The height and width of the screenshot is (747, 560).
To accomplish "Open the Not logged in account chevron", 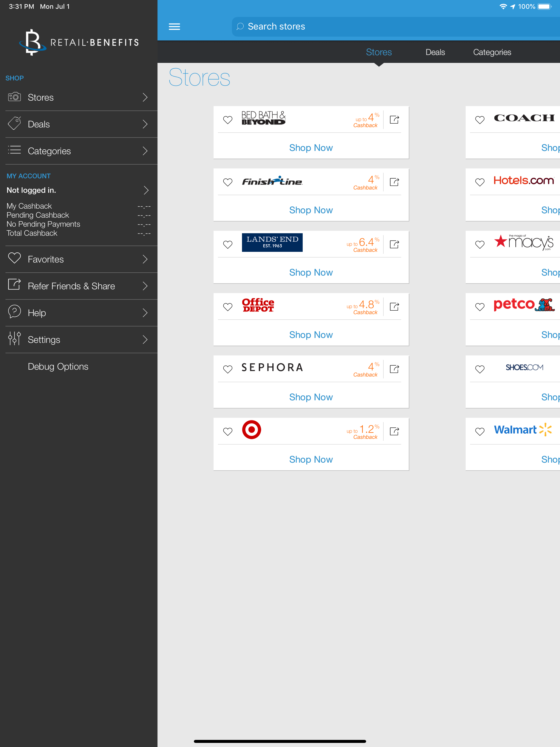I will click(146, 190).
